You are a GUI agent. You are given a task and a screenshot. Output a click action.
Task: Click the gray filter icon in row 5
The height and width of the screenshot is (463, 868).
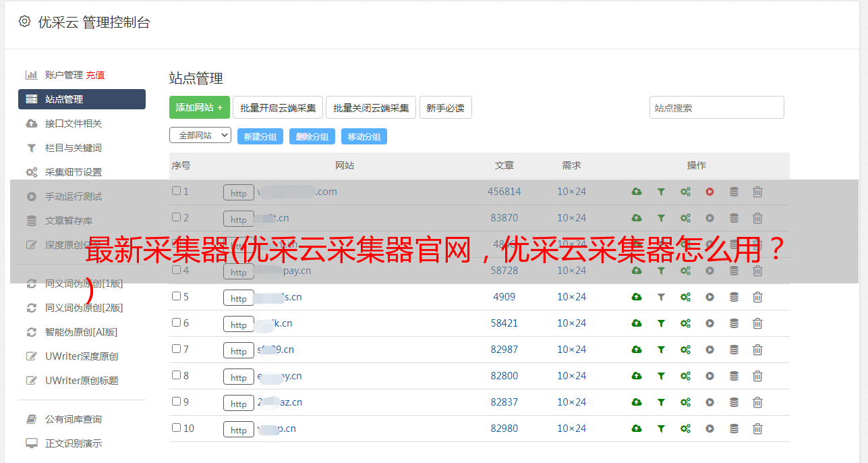[661, 297]
